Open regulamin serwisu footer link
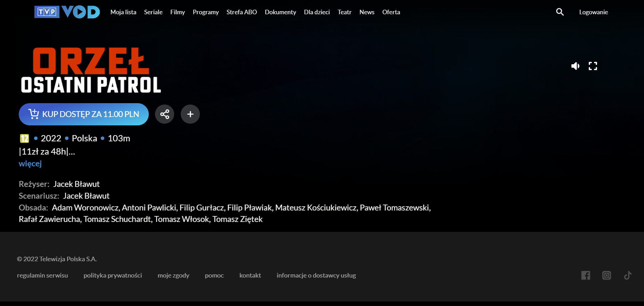The height and width of the screenshot is (306, 644). coord(42,275)
